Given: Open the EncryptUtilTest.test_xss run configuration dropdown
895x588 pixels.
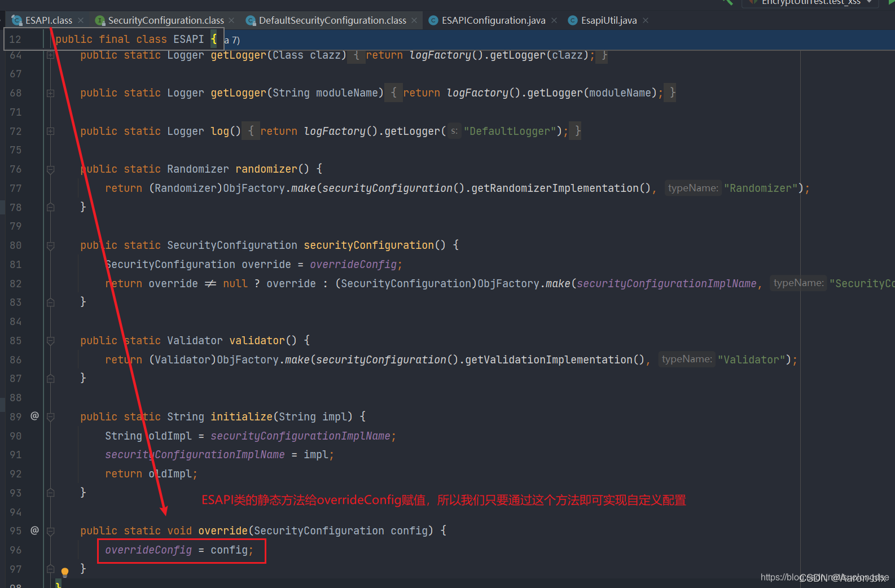Looking at the screenshot, I should point(810,2).
